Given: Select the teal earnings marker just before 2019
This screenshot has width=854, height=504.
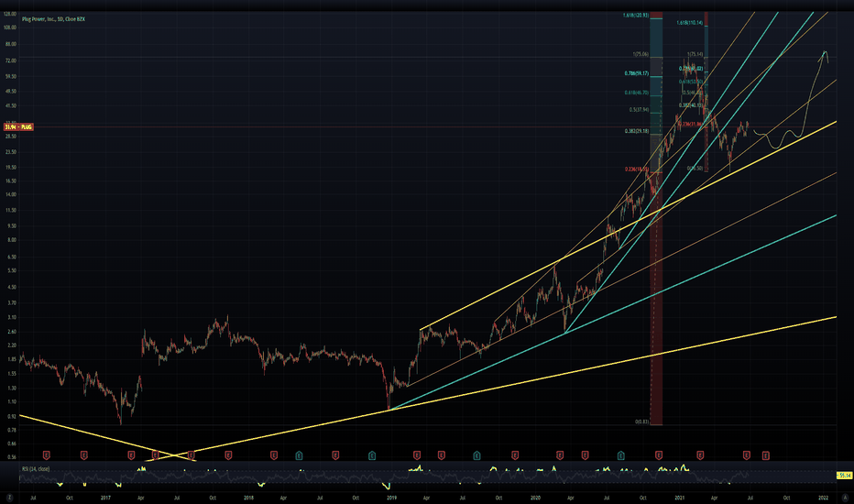Looking at the screenshot, I should click(x=372, y=455).
